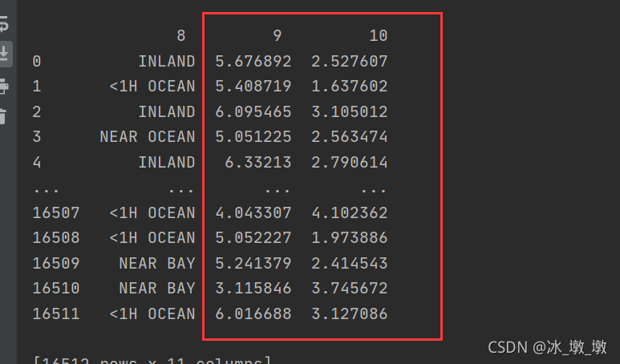Select <1H OCEAN in row 16508
Viewport: 620px width, 364px height.
(x=152, y=238)
